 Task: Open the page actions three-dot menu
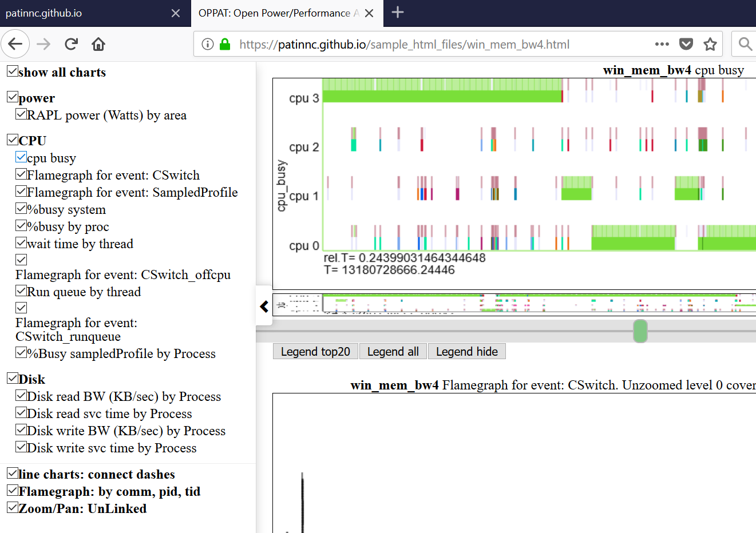pos(662,44)
